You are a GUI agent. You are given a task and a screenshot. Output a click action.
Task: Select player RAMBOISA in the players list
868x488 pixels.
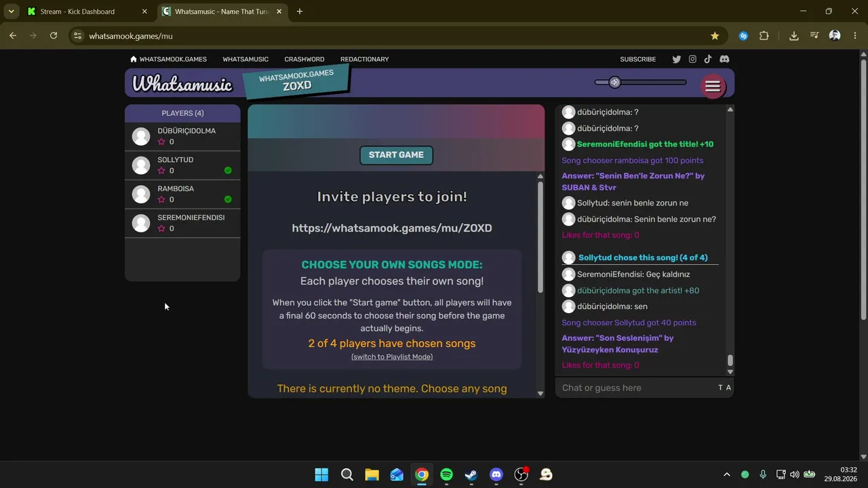click(182, 195)
